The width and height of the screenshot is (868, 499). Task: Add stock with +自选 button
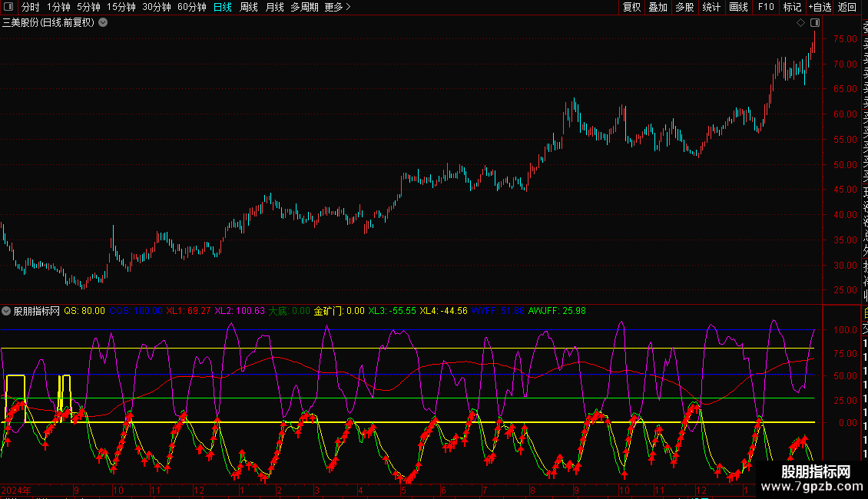coord(820,7)
